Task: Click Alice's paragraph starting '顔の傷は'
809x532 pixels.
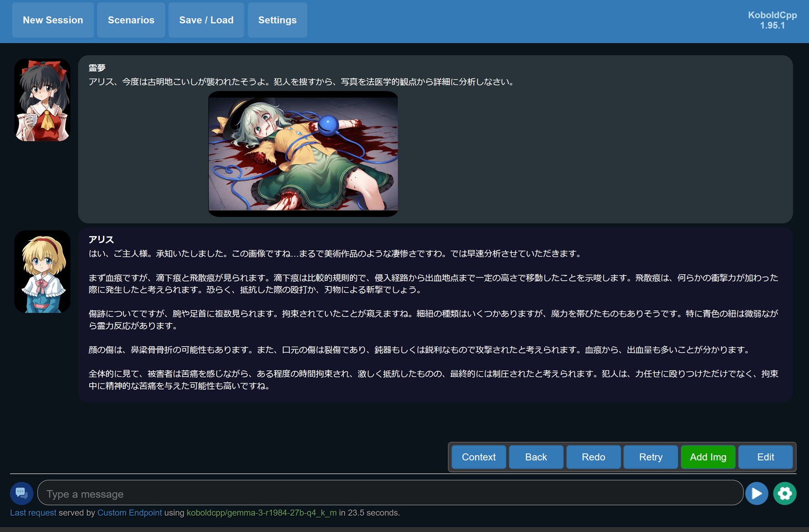Action: click(x=420, y=350)
